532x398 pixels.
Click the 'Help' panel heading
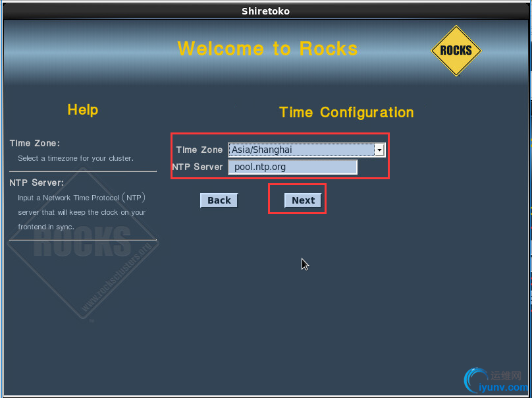point(83,109)
